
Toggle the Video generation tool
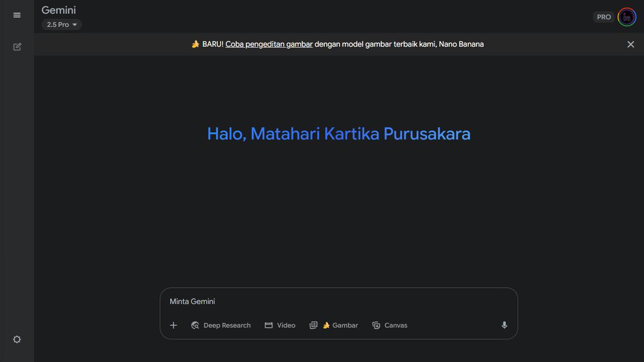pos(280,325)
